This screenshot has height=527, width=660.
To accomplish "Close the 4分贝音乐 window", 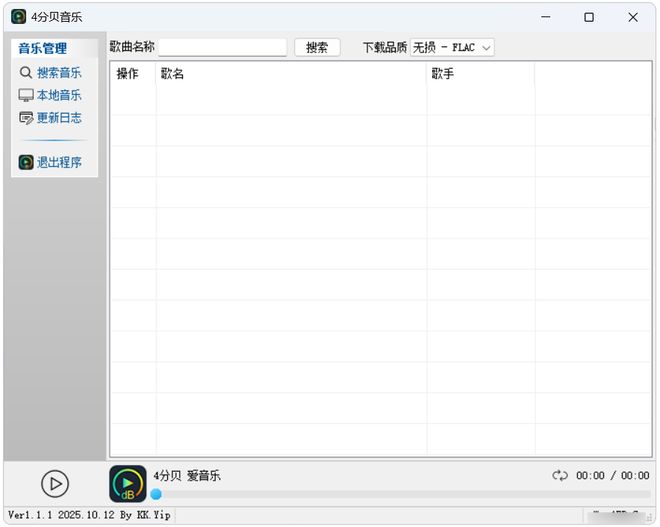I will [x=633, y=17].
